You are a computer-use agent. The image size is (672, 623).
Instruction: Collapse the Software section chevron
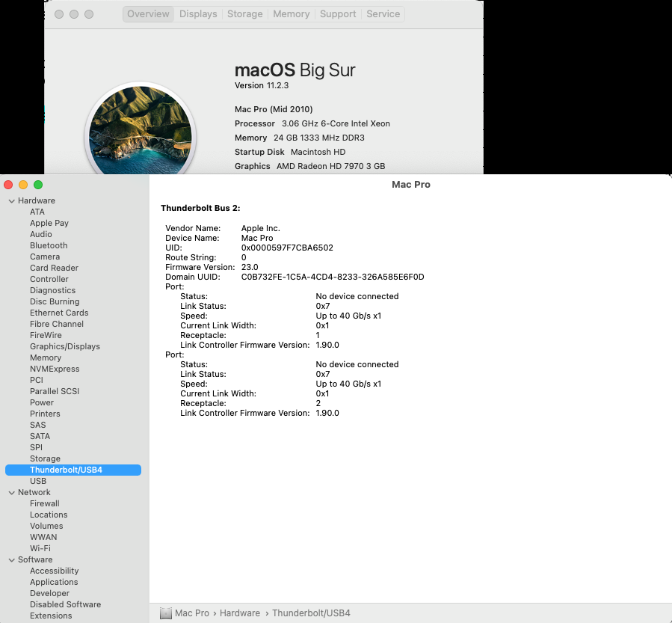click(x=11, y=560)
